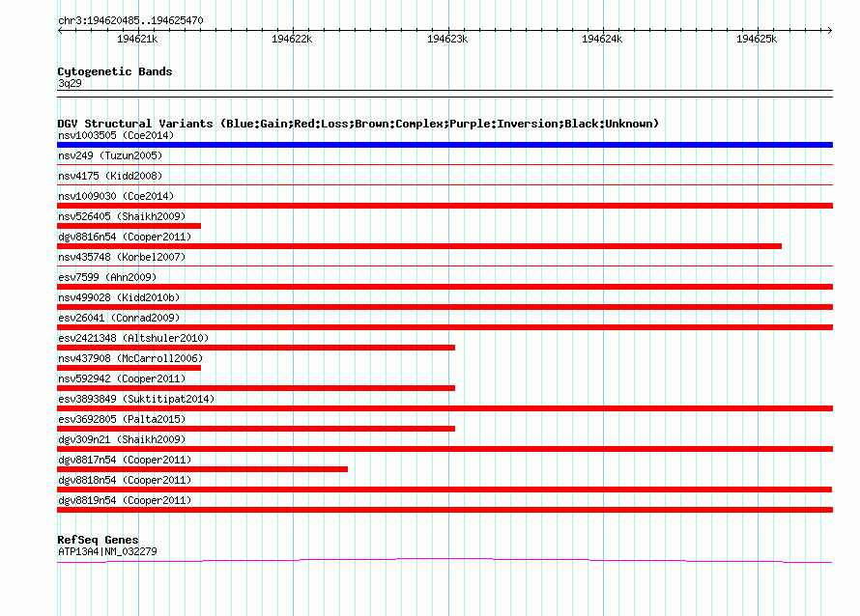Click the 194623k ruler tick label
Screen dimensions: 860x616
(x=447, y=39)
